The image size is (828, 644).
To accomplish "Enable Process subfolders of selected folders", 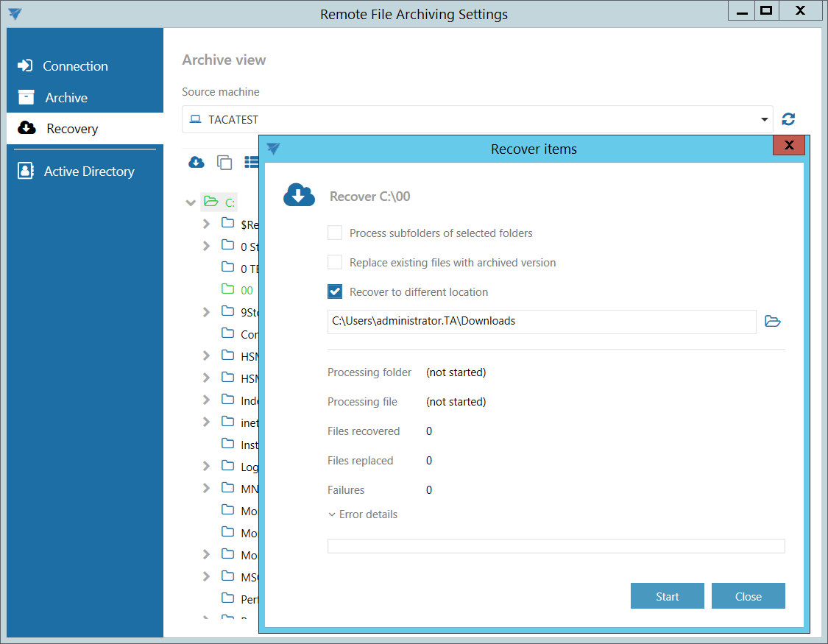I will click(x=335, y=233).
